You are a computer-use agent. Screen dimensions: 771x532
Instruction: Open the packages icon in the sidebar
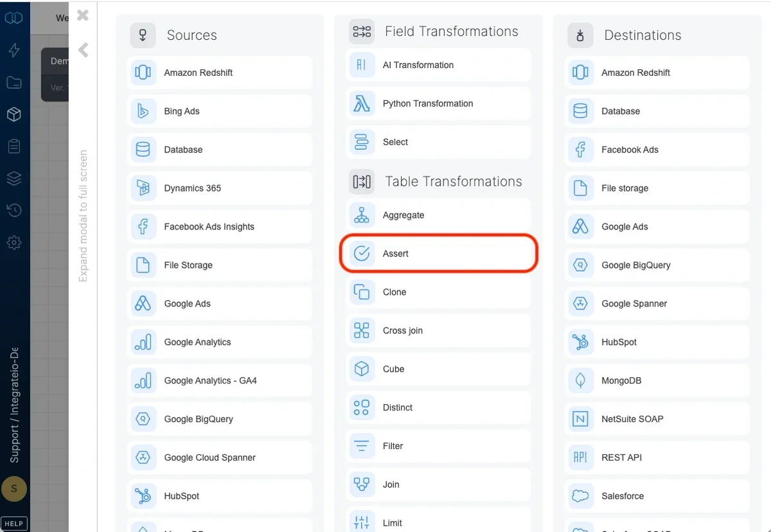tap(14, 114)
